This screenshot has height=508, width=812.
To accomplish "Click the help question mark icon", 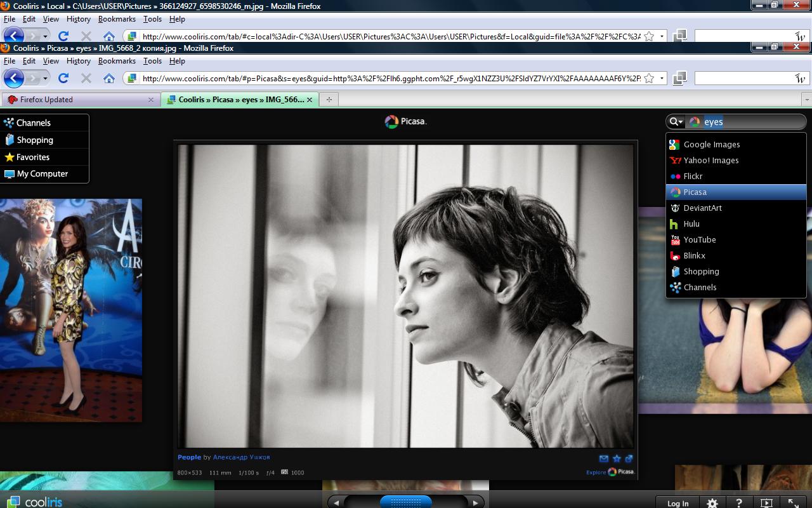I will point(739,503).
